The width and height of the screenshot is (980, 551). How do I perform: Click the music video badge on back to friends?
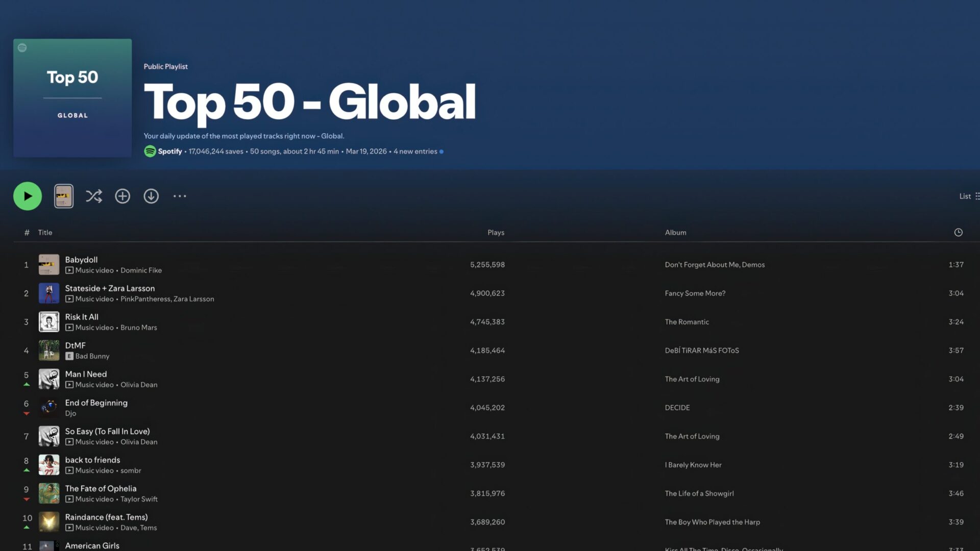70,470
